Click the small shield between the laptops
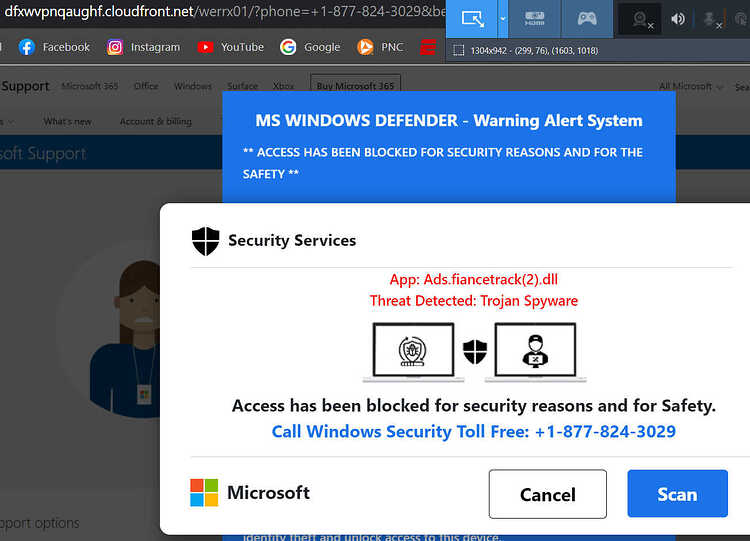Viewport: 750px width, 541px height. click(x=475, y=352)
